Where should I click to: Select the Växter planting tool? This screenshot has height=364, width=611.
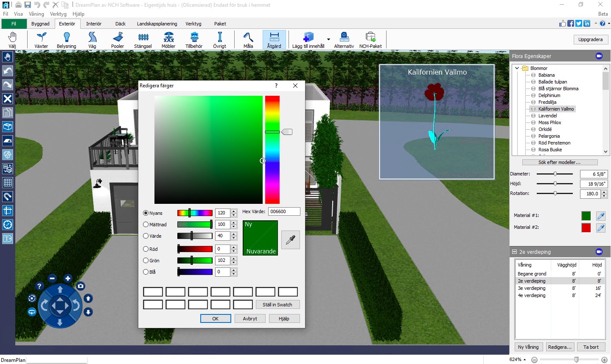(x=40, y=39)
